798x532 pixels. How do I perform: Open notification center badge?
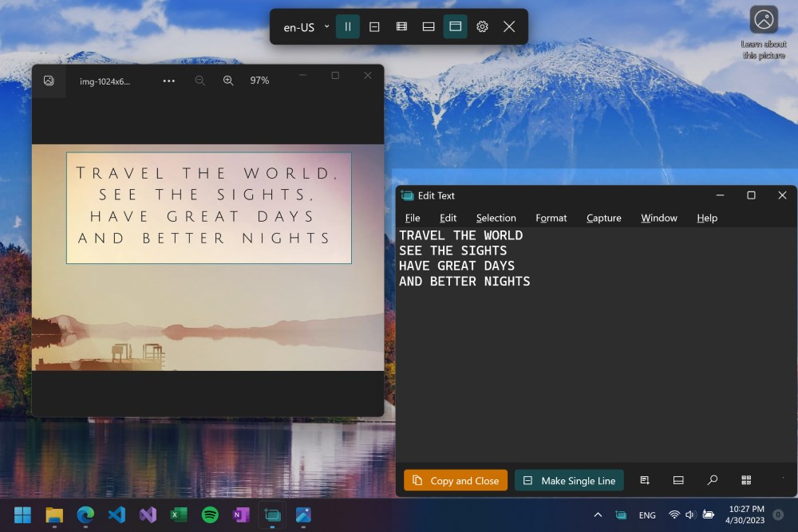point(778,514)
